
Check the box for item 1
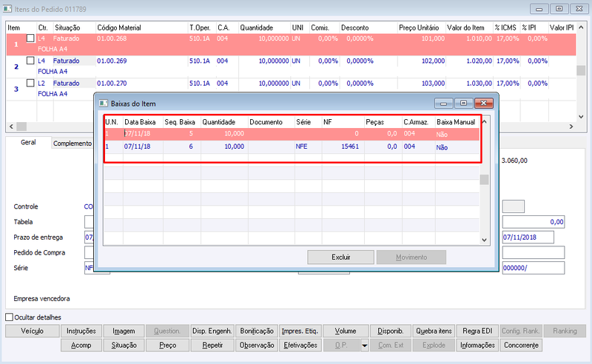point(30,38)
